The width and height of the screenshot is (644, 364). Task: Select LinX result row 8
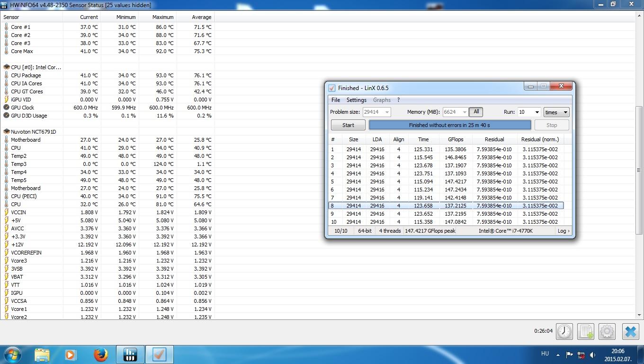[x=446, y=206]
